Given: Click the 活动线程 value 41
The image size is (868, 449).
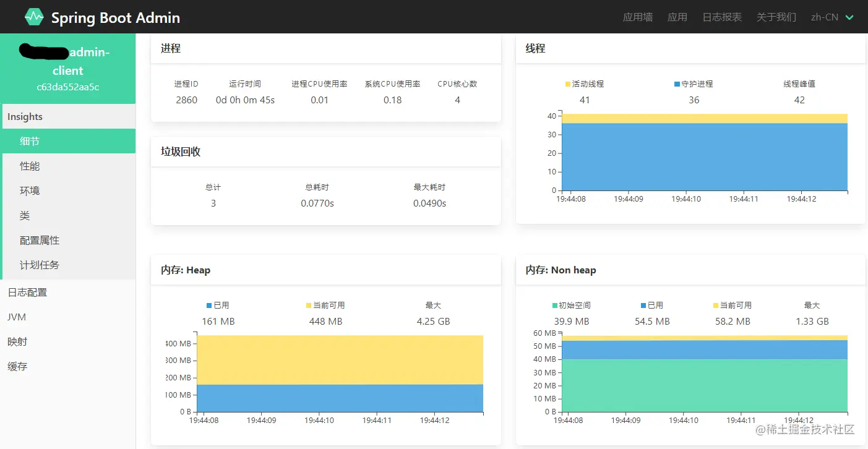Looking at the screenshot, I should [x=585, y=100].
